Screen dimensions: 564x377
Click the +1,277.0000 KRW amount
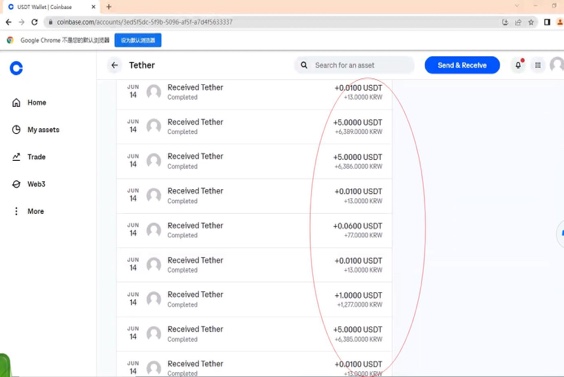coord(360,305)
